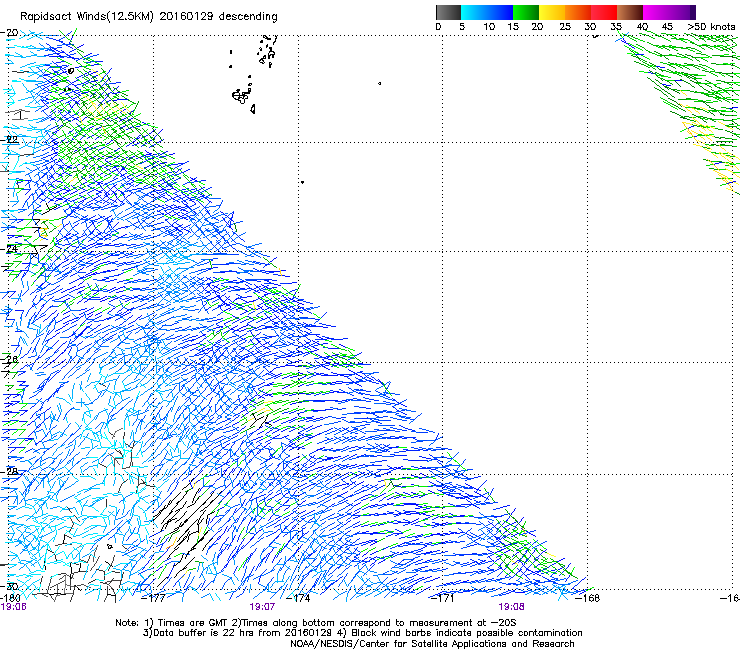Click the -28 latitude label

click(x=10, y=471)
